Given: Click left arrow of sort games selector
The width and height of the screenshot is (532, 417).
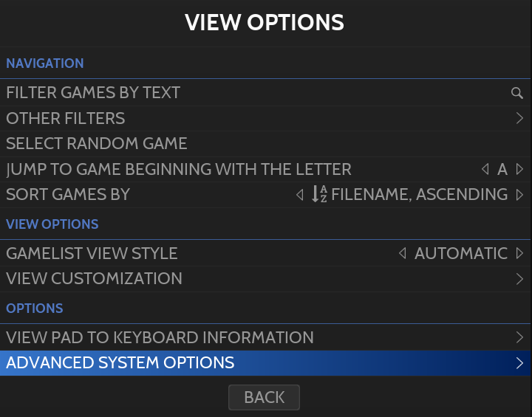Looking at the screenshot, I should point(299,195).
